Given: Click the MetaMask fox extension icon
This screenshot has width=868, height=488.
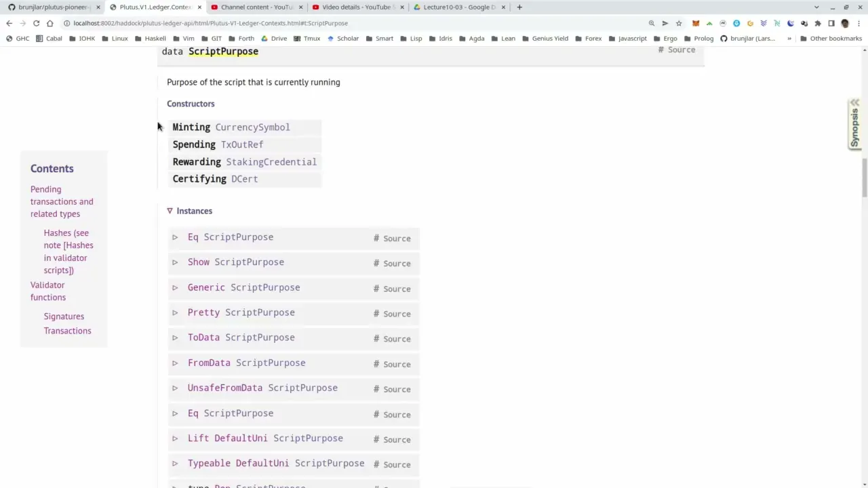Looking at the screenshot, I should 695,23.
